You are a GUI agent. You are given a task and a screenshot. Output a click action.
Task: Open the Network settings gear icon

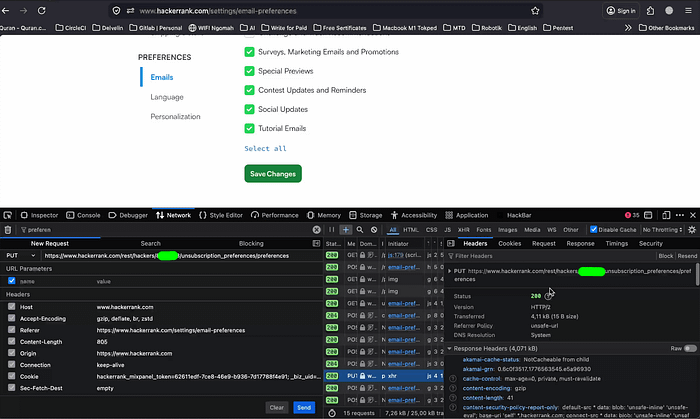pyautogui.click(x=692, y=230)
